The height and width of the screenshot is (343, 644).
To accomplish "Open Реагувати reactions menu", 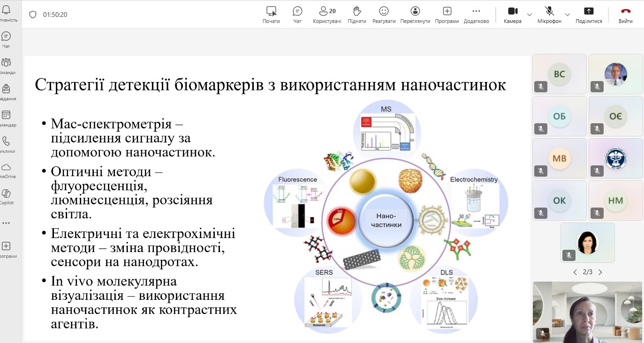I will tap(384, 15).
